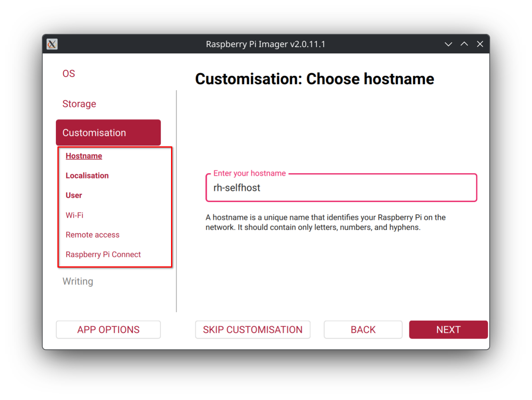This screenshot has height=400, width=532.
Task: Click the hostname description paragraph
Action: 325,222
